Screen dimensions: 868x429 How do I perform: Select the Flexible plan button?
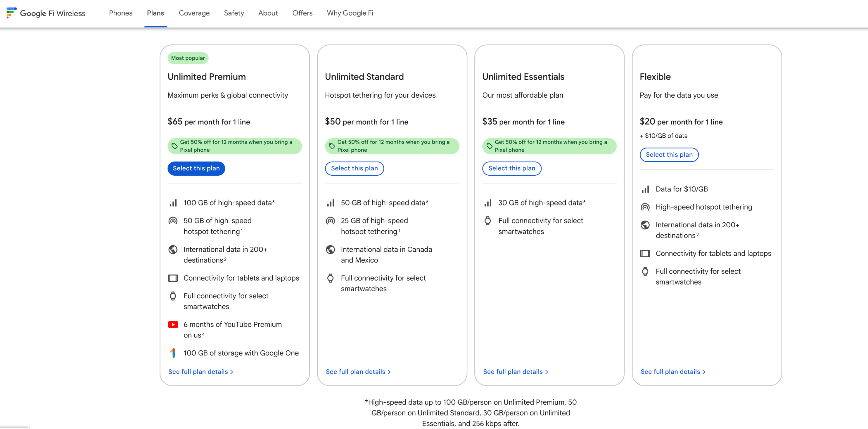click(669, 155)
